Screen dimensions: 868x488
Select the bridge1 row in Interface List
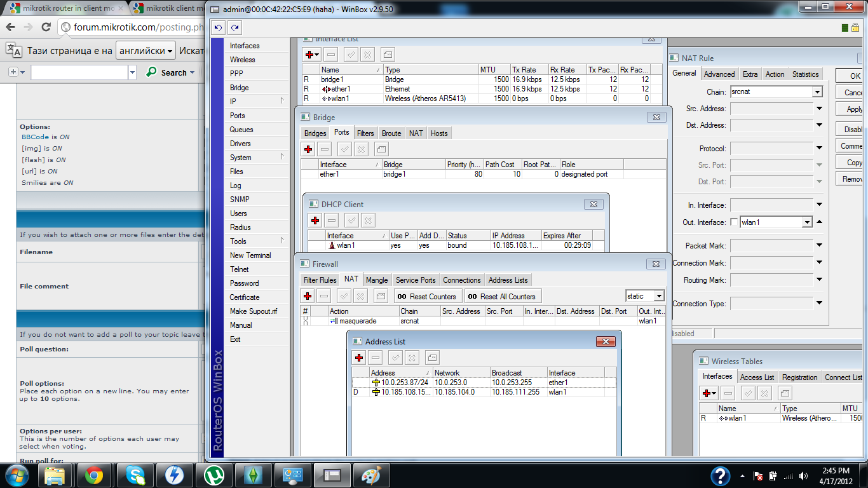482,79
